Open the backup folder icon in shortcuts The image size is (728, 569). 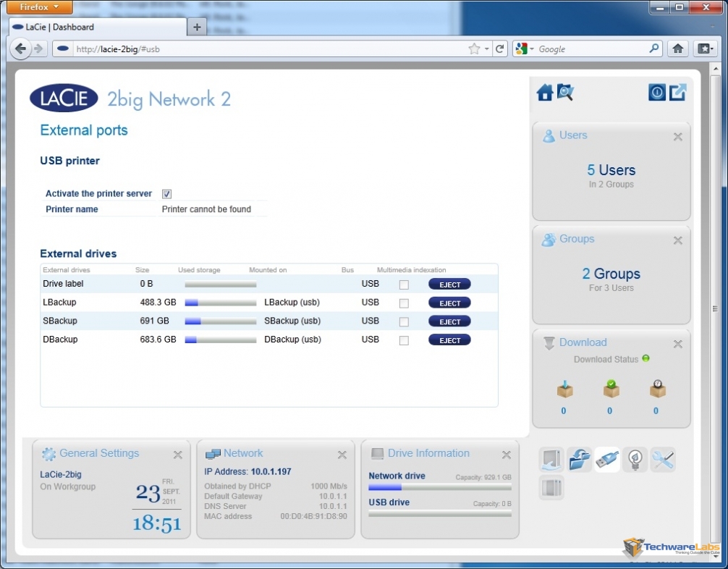[x=580, y=460]
